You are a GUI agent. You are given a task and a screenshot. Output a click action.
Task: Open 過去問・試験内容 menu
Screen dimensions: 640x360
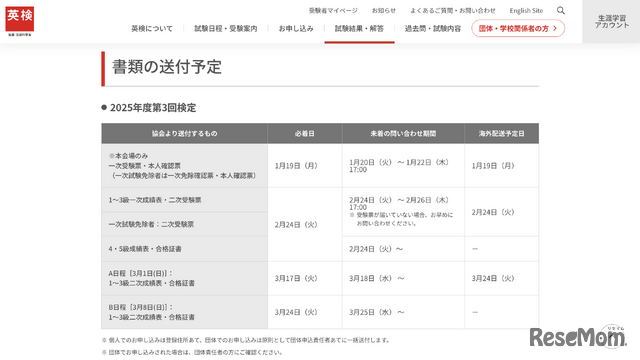click(x=433, y=29)
